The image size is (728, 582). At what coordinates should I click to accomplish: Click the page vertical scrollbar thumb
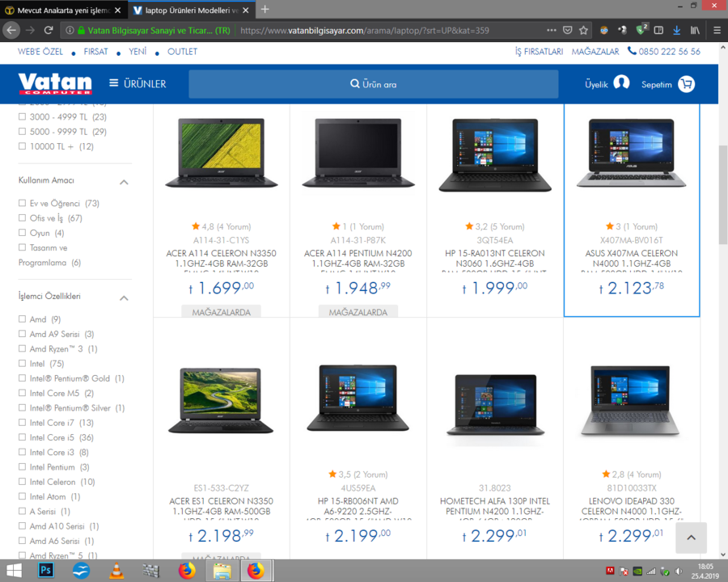[723, 195]
